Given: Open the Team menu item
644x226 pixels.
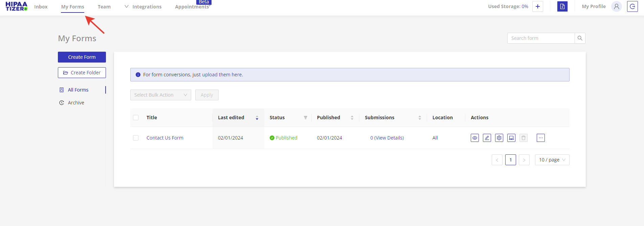Looking at the screenshot, I should [x=104, y=7].
